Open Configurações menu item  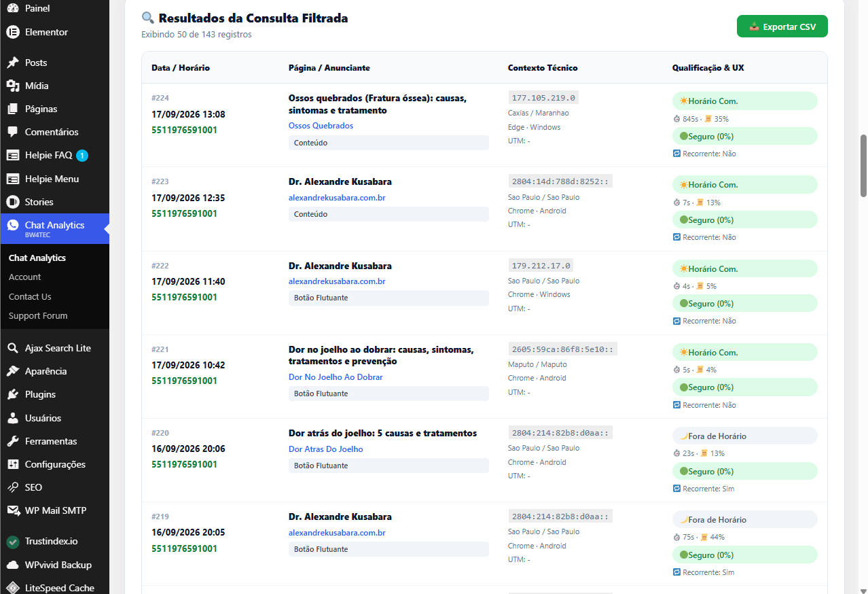54,464
